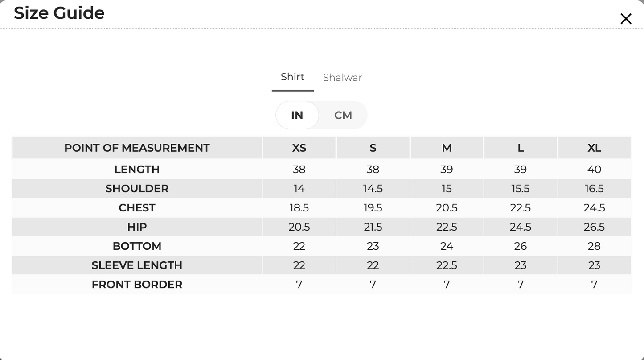The image size is (644, 360).
Task: Select the FRONT BORDER row label
Action: [137, 285]
